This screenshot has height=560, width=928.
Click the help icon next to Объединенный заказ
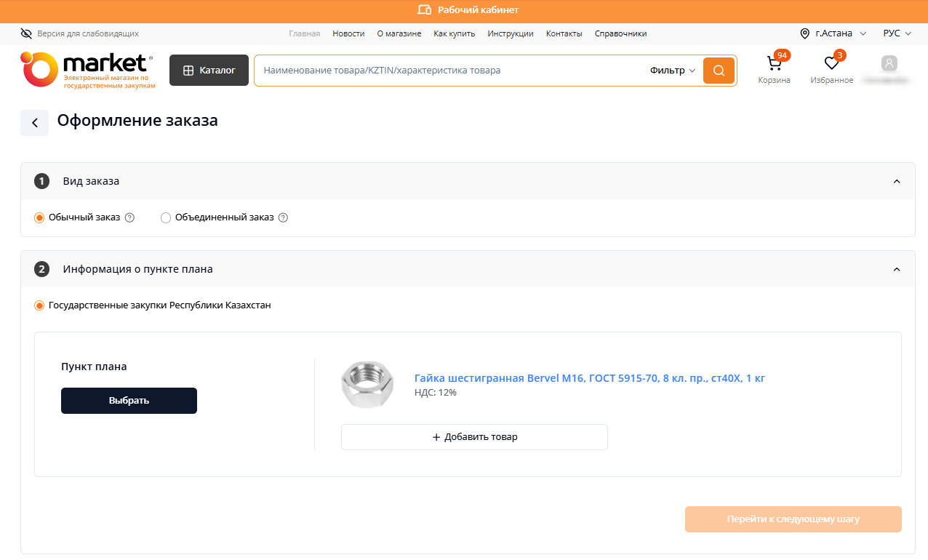tap(284, 217)
